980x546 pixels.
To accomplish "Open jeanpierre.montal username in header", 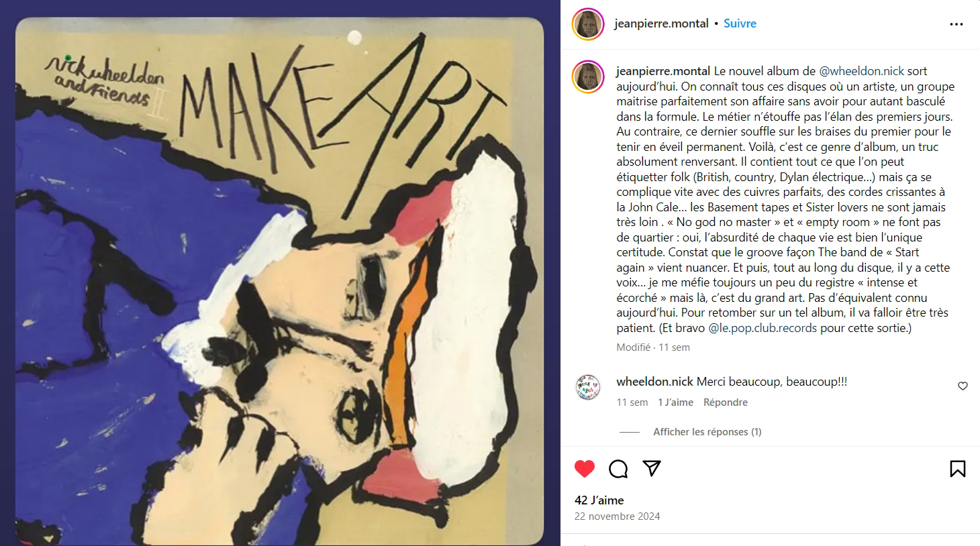I will pos(661,23).
